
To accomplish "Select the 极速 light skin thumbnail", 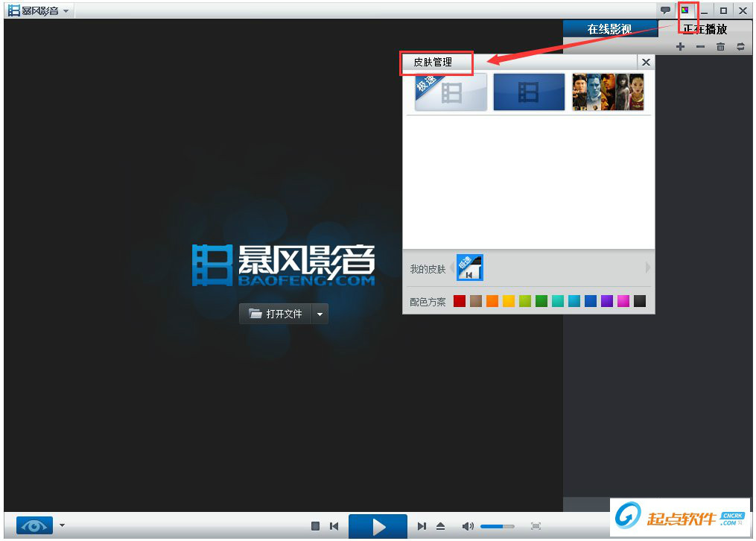I will 451,92.
